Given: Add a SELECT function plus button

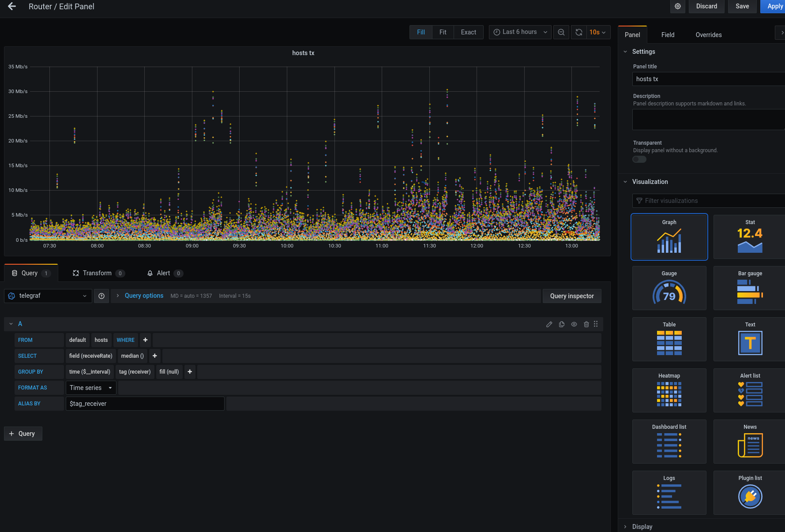Looking at the screenshot, I should [154, 356].
